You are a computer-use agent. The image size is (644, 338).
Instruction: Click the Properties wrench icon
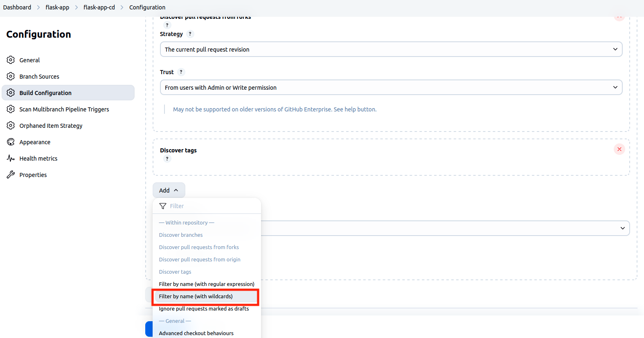(x=11, y=175)
